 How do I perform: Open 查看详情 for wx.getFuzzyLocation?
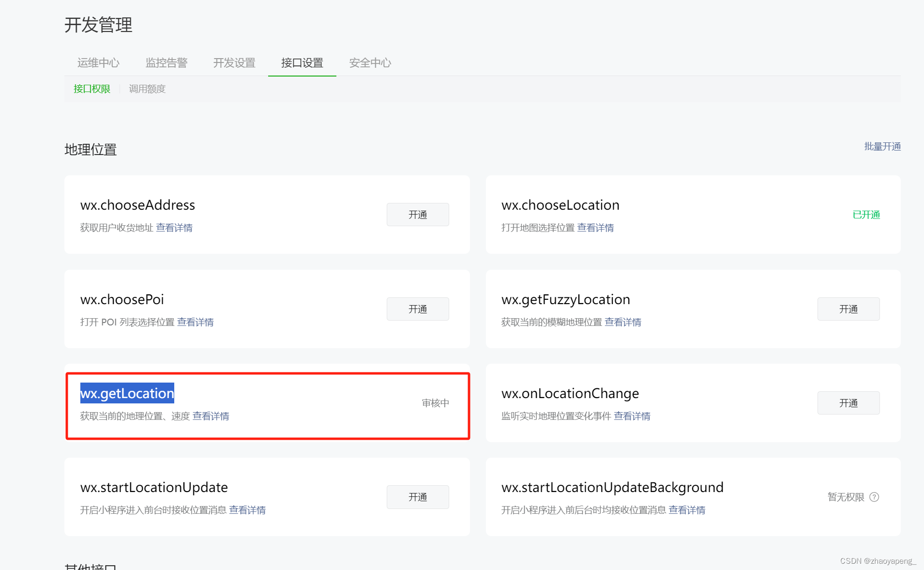point(623,322)
